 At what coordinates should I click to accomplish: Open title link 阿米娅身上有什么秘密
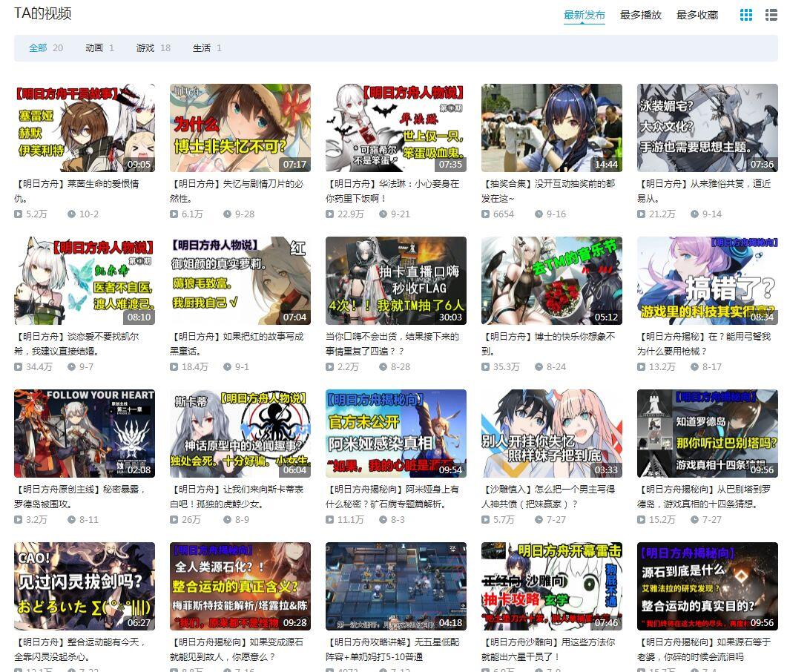(392, 496)
